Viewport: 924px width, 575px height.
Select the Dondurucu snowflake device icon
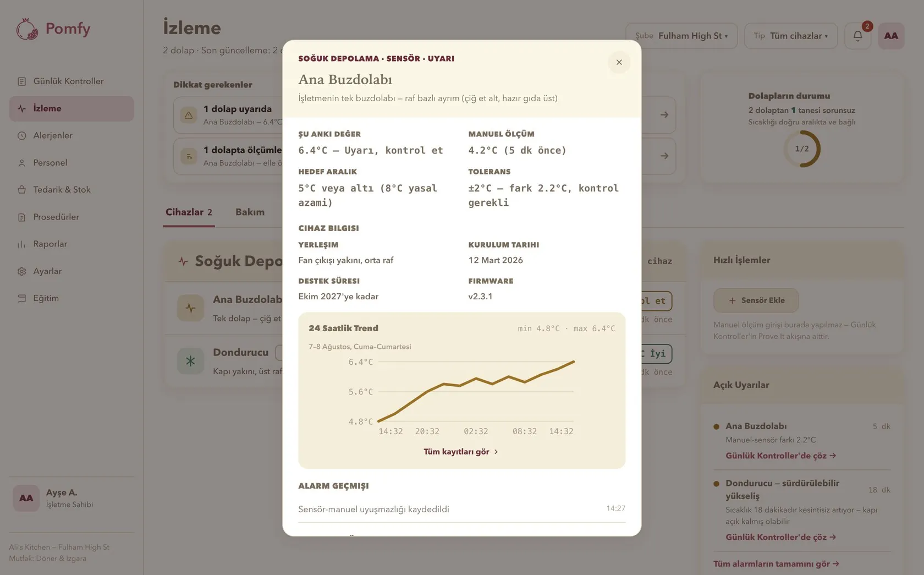[190, 361]
